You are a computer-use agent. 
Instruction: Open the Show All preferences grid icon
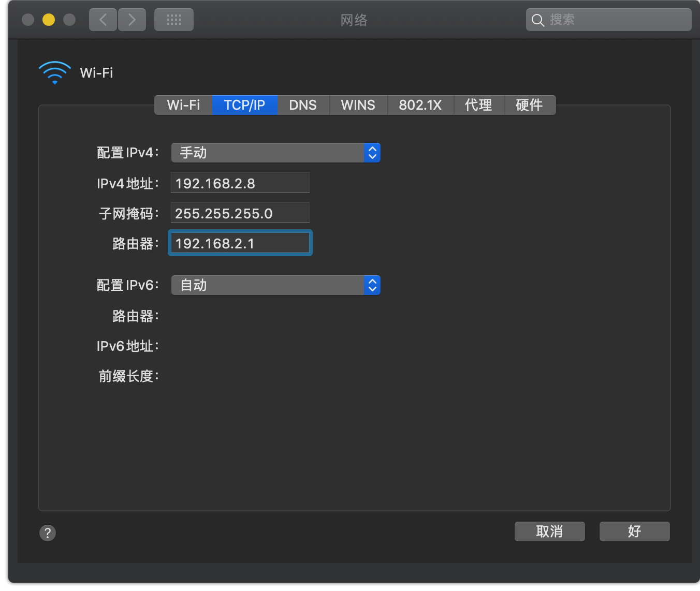173,19
